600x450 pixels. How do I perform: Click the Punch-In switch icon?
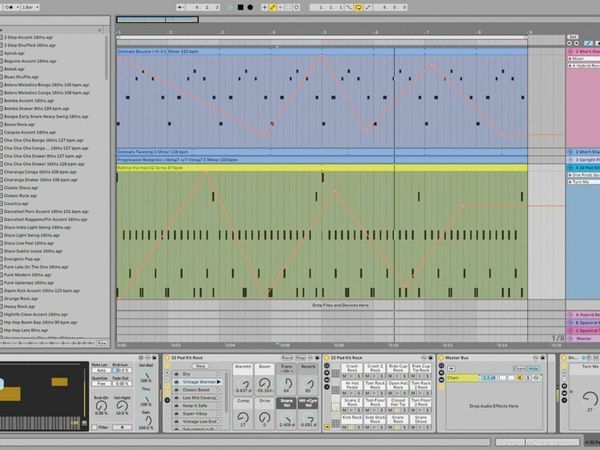[x=349, y=7]
